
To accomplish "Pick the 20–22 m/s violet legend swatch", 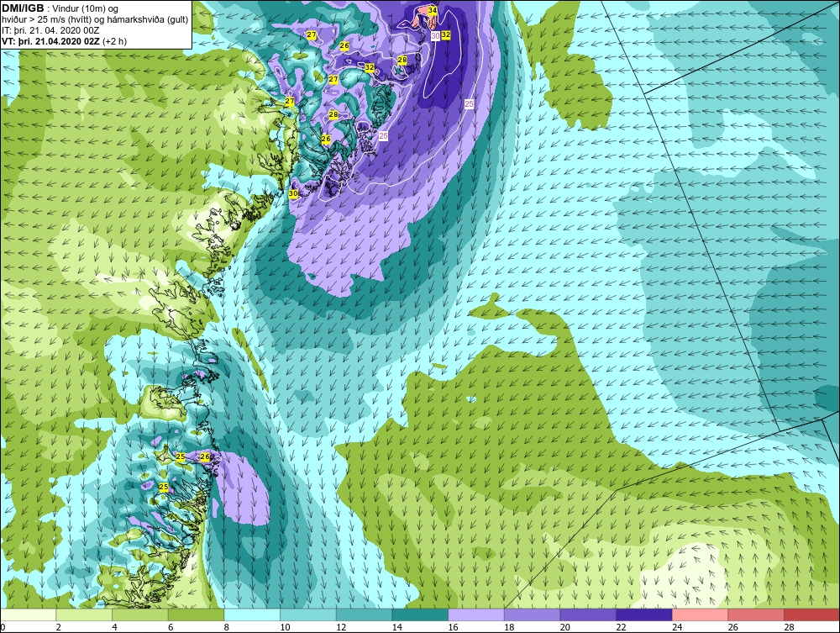I will (588, 615).
